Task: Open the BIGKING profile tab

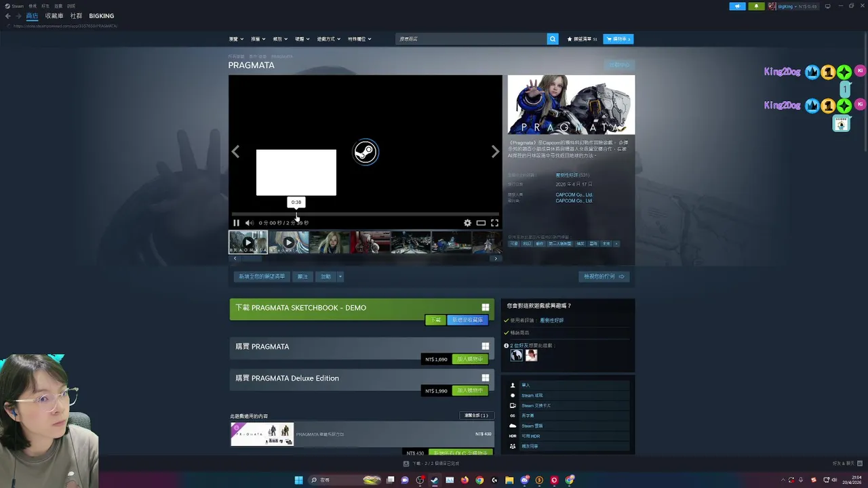Action: click(x=102, y=16)
